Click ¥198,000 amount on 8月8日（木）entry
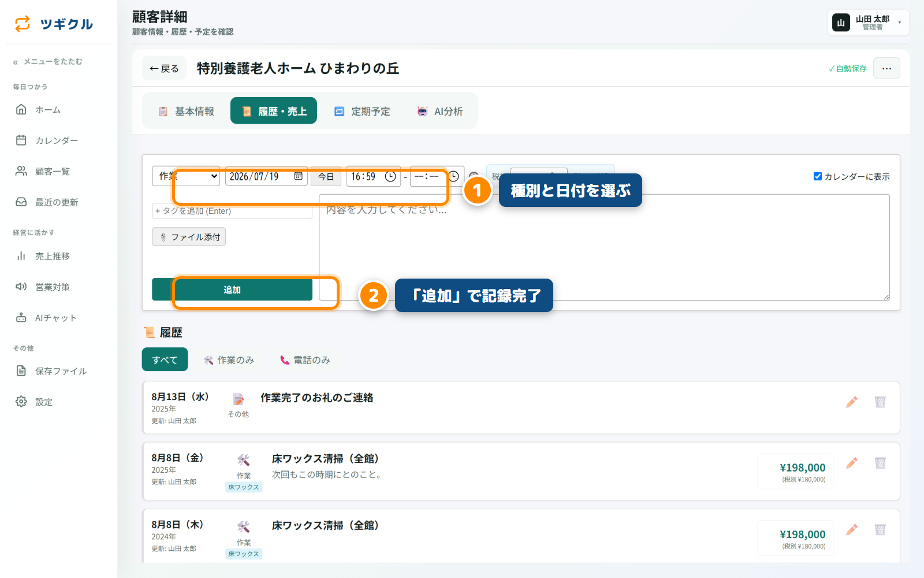 tap(802, 535)
